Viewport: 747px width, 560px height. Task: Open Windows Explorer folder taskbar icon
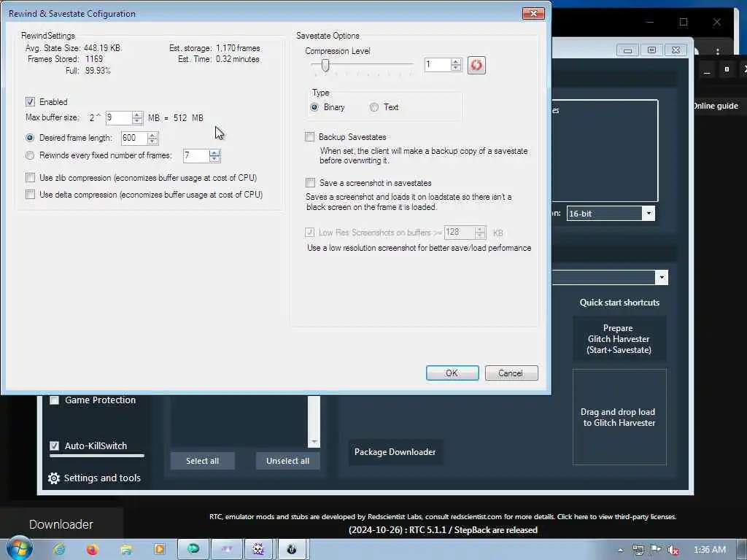pos(125,550)
